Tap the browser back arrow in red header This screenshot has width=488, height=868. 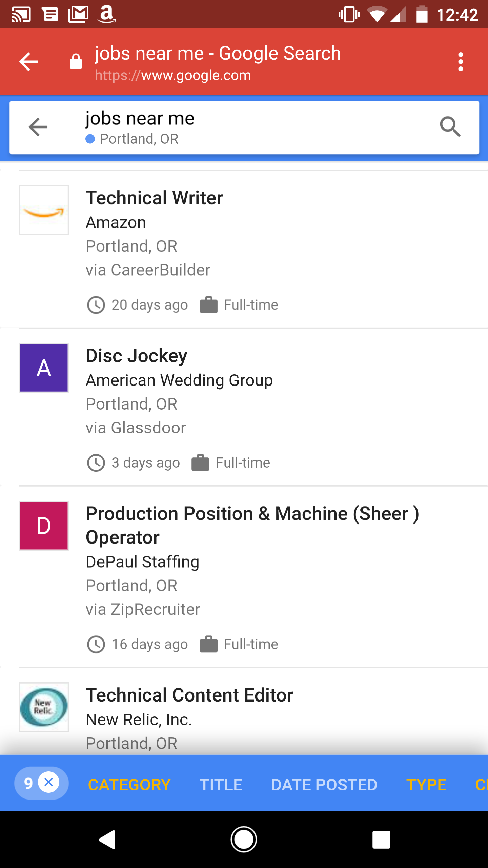28,62
